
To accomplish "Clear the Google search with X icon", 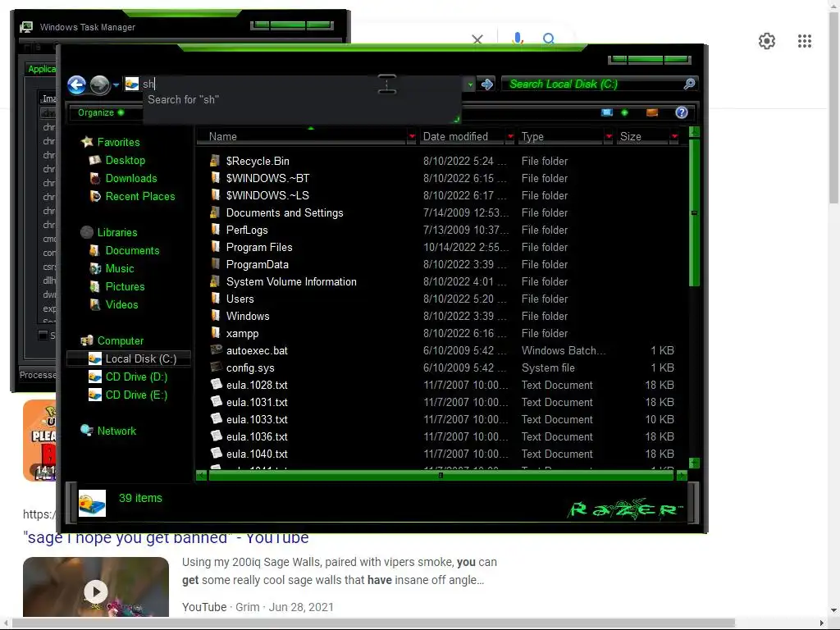I will tap(477, 39).
